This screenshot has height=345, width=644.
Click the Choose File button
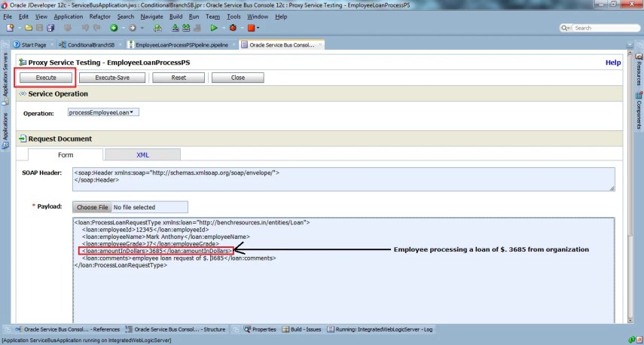click(x=93, y=207)
